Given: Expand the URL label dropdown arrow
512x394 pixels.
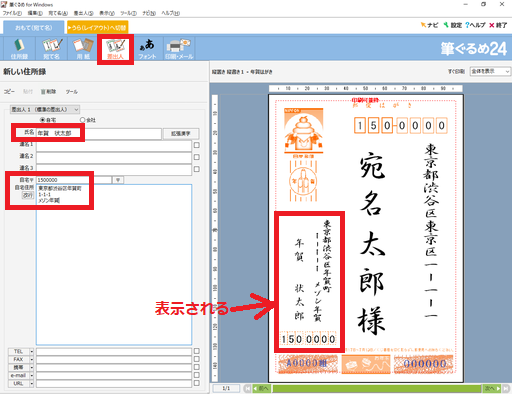Looking at the screenshot, I should coord(32,383).
